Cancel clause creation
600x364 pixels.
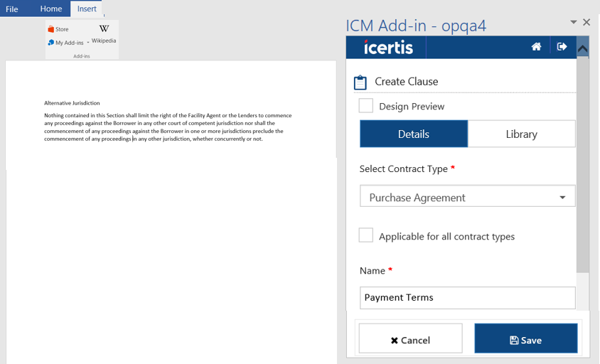click(410, 339)
